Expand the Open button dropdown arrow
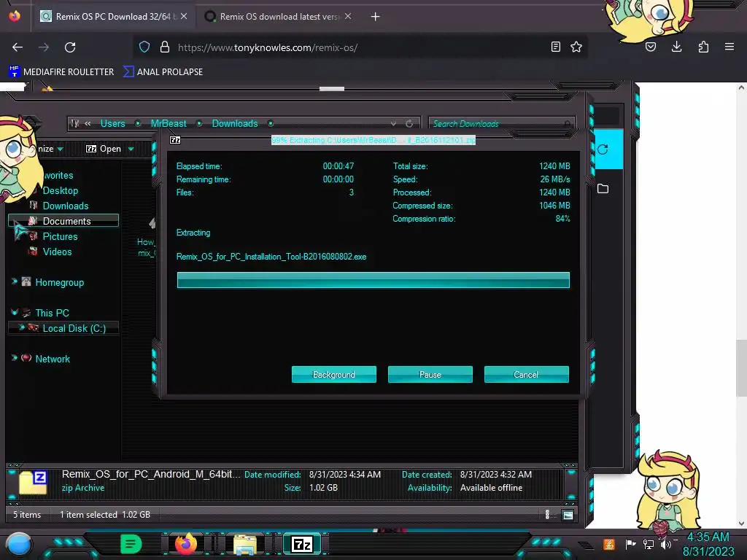747x560 pixels. point(131,149)
